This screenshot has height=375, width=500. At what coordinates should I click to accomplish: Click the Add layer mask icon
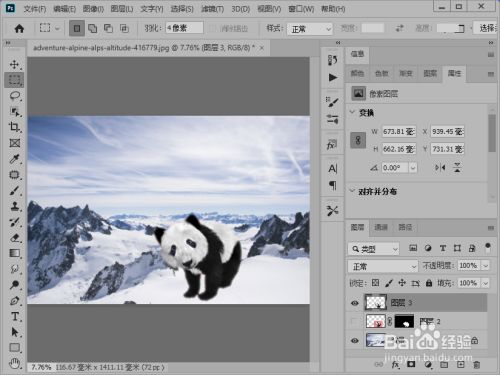(x=411, y=364)
